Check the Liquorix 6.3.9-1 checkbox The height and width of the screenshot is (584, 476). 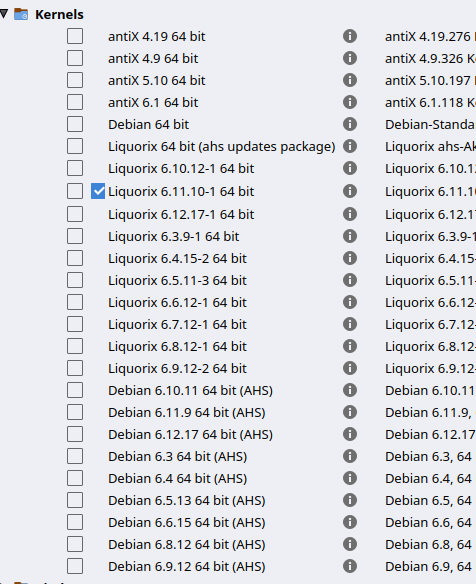coord(75,236)
